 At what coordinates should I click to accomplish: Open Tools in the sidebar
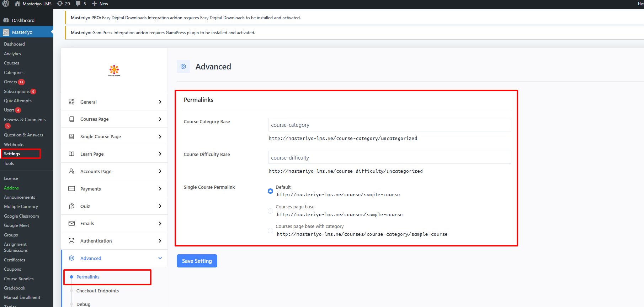9,163
